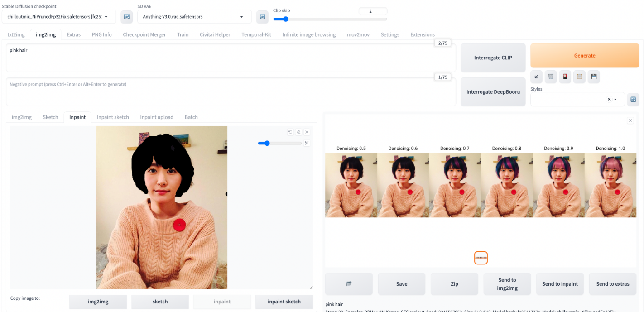Screen dimensions: 644x312
Task: Refresh the Stable Diffusion checkpoint list
Action: click(x=127, y=17)
